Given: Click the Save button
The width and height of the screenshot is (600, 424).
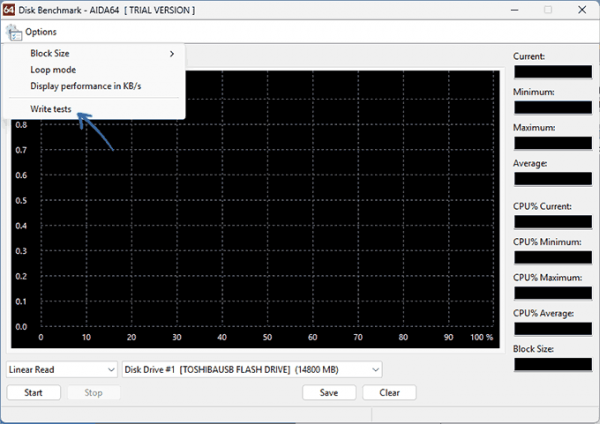Looking at the screenshot, I should tap(329, 393).
